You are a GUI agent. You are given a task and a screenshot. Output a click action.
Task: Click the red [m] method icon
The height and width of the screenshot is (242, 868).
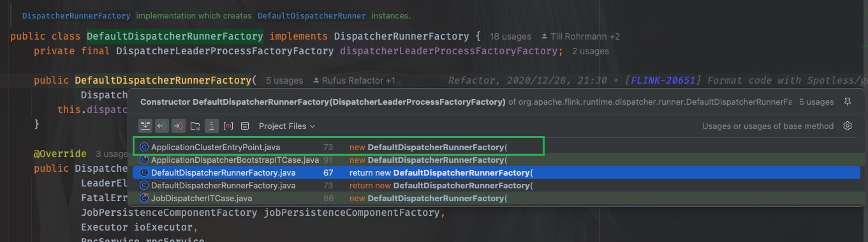(228, 126)
